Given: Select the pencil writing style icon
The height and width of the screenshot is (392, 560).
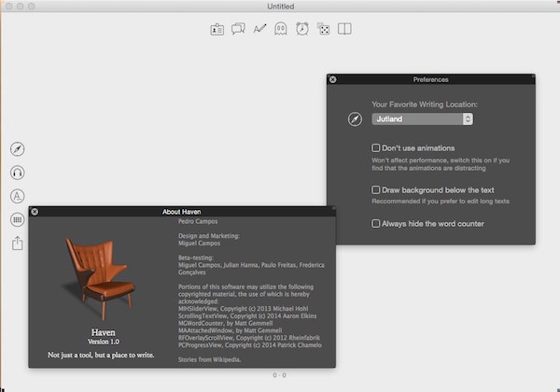Looking at the screenshot, I should (x=259, y=28).
